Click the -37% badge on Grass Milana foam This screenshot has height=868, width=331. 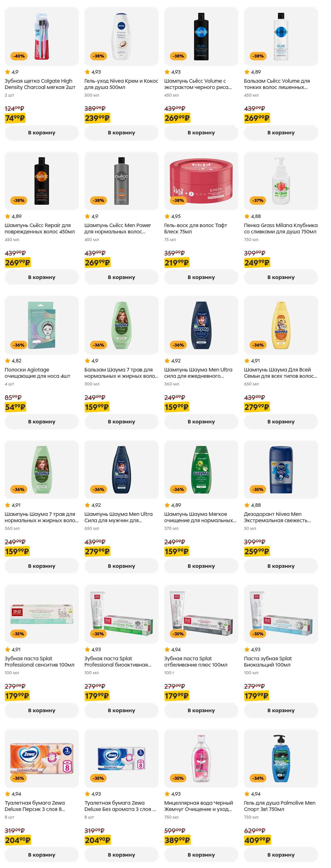258,201
